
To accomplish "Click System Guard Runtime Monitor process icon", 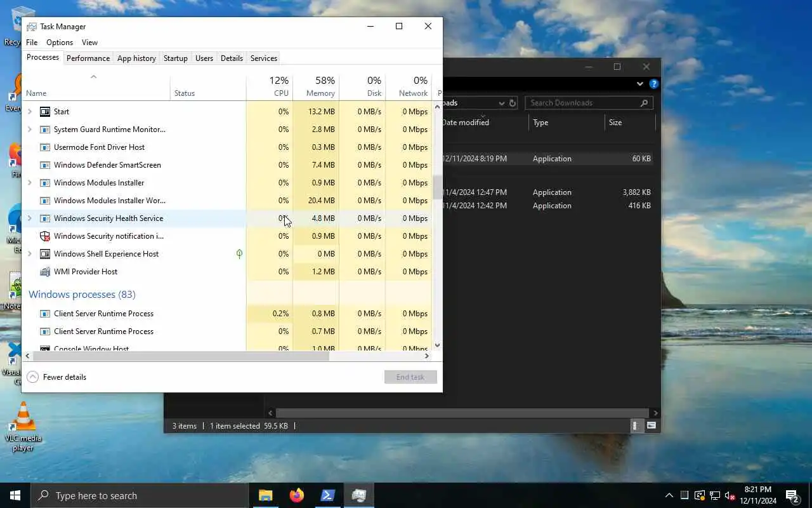I will 45,130.
